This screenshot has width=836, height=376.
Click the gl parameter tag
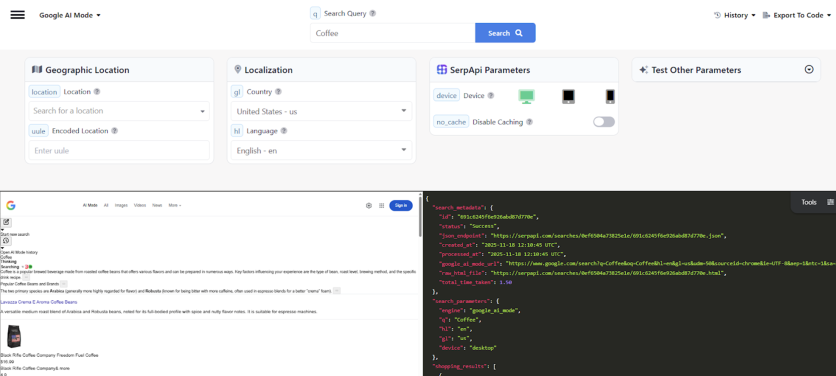coord(237,92)
